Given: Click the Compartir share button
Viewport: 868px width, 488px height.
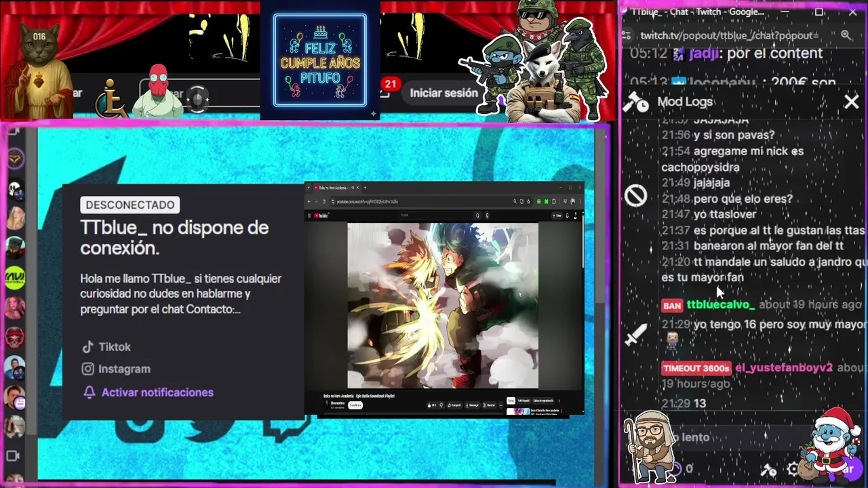Looking at the screenshot, I should tap(455, 405).
